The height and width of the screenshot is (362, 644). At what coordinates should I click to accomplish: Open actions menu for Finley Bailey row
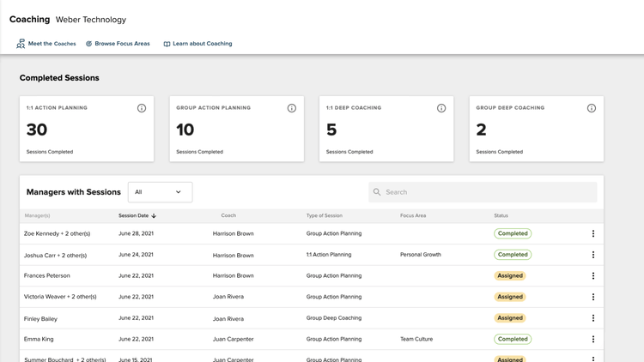tap(593, 318)
